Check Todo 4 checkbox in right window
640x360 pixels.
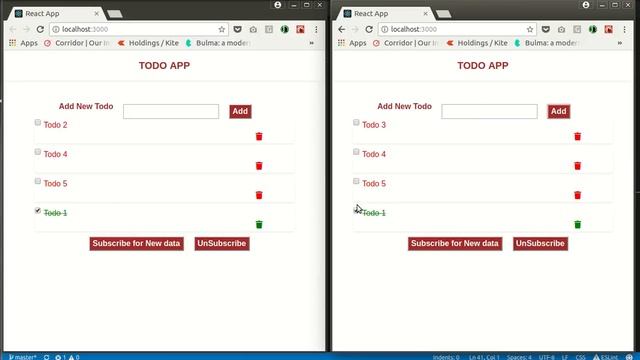pyautogui.click(x=356, y=152)
